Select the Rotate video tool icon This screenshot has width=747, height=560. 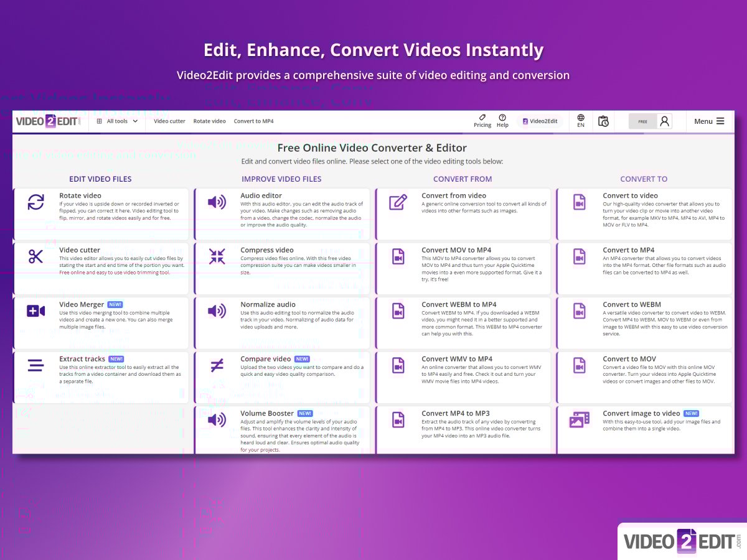(35, 202)
